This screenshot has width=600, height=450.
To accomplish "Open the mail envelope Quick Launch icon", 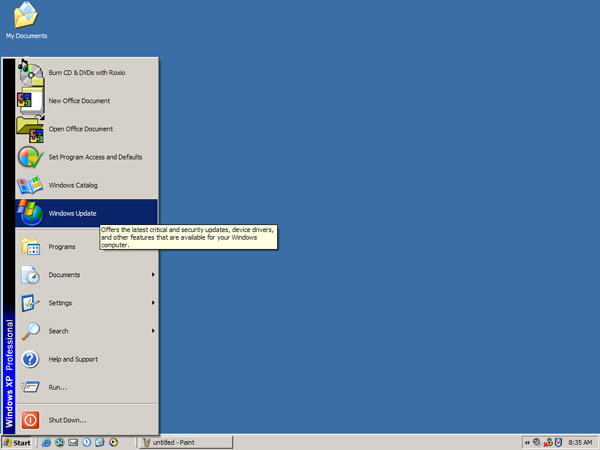I will click(73, 443).
